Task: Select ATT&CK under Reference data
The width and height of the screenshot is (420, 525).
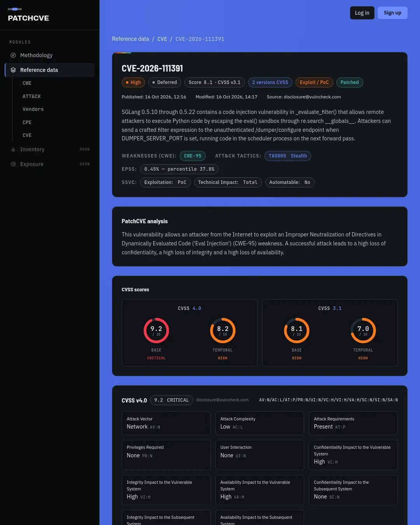Action: (31, 96)
